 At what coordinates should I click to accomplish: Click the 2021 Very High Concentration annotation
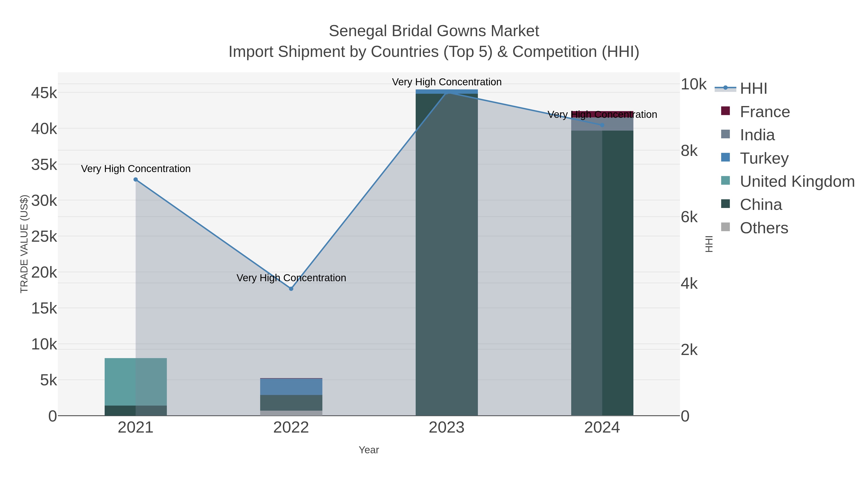136,169
